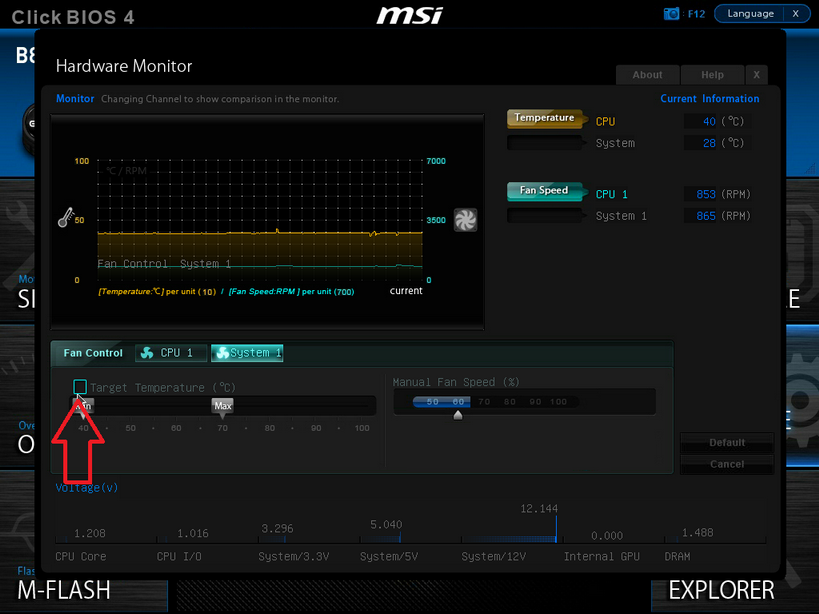The image size is (819, 614).
Task: Toggle the Temperature CPU channel button
Action: tap(545, 119)
